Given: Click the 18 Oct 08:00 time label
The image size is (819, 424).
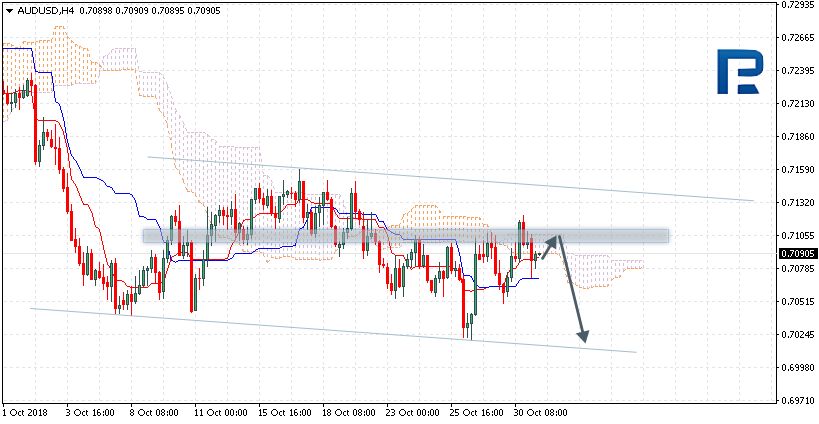Looking at the screenshot, I should [x=348, y=413].
